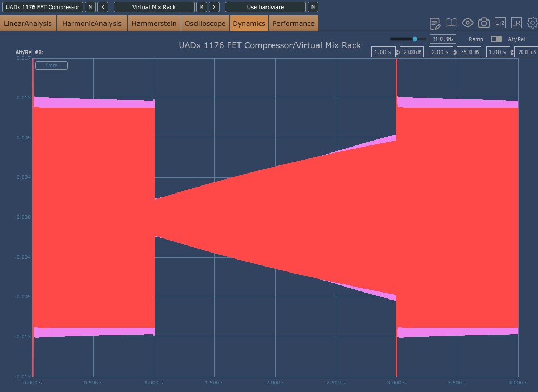Click the Store button

coord(51,65)
